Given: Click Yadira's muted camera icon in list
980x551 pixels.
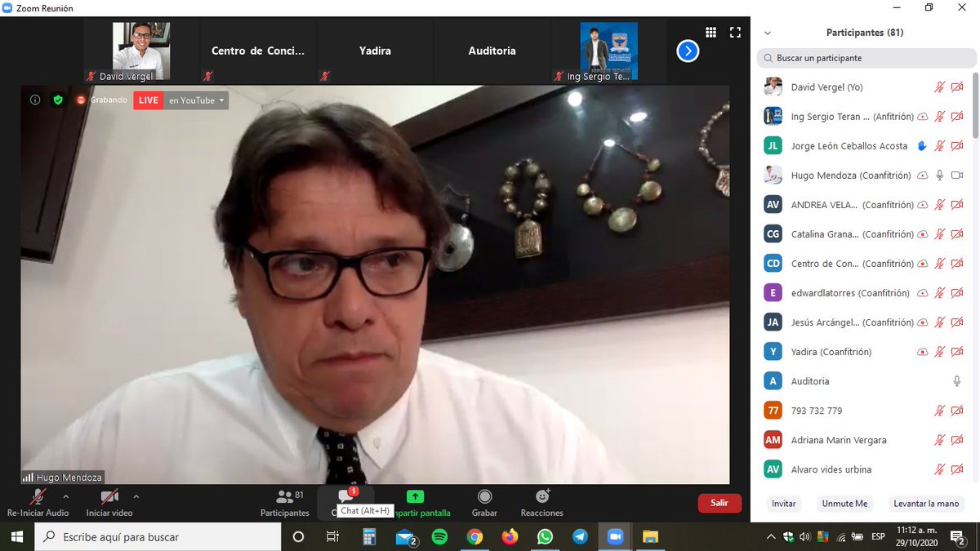Looking at the screenshot, I should coord(957,352).
